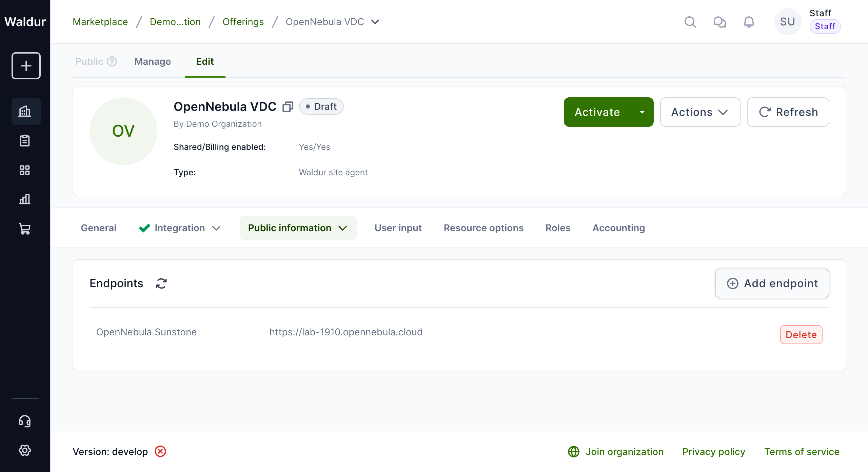Viewport: 868px width, 472px height.
Task: Open the Actions dropdown
Action: [700, 112]
